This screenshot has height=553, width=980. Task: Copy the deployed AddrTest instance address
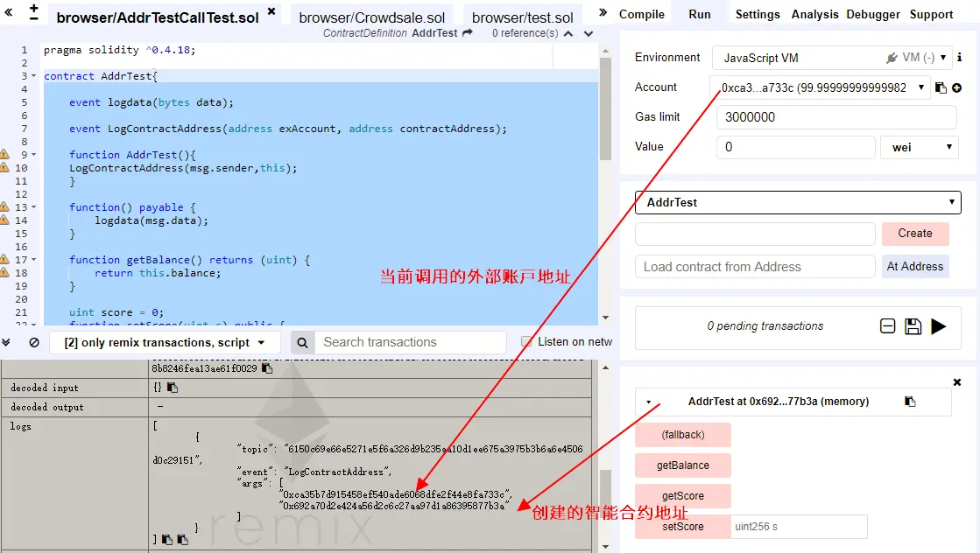pyautogui.click(x=910, y=402)
